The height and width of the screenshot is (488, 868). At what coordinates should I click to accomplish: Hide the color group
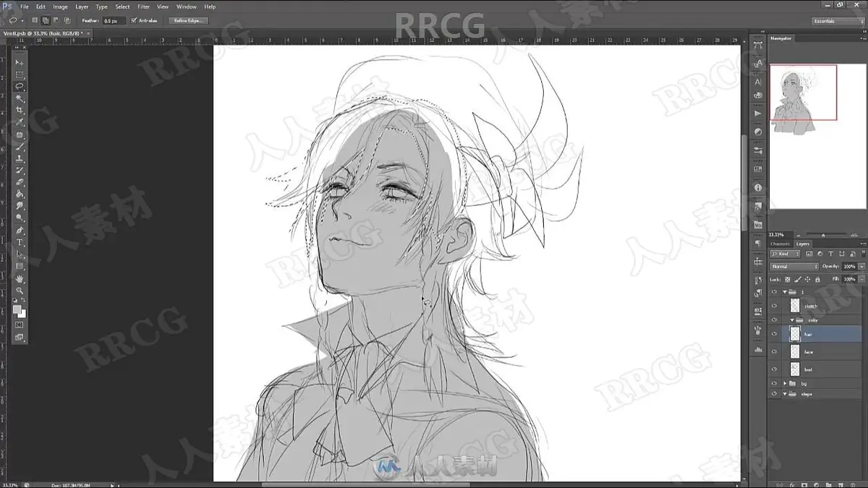[x=774, y=320]
